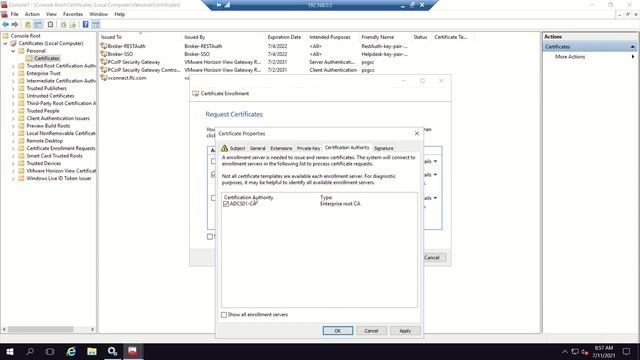Expand the Remote Desktop folder
The width and height of the screenshot is (640, 360).
tap(13, 141)
